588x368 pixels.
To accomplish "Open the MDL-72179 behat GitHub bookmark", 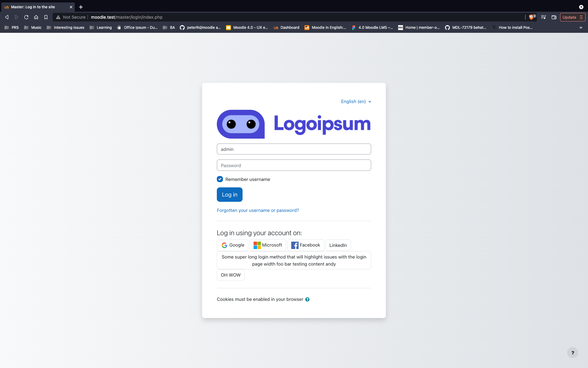I will click(x=466, y=28).
